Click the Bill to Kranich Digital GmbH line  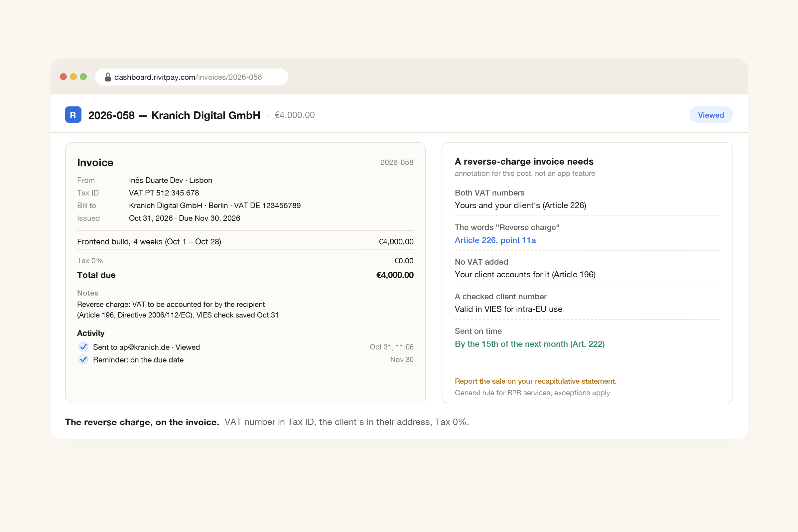click(215, 205)
